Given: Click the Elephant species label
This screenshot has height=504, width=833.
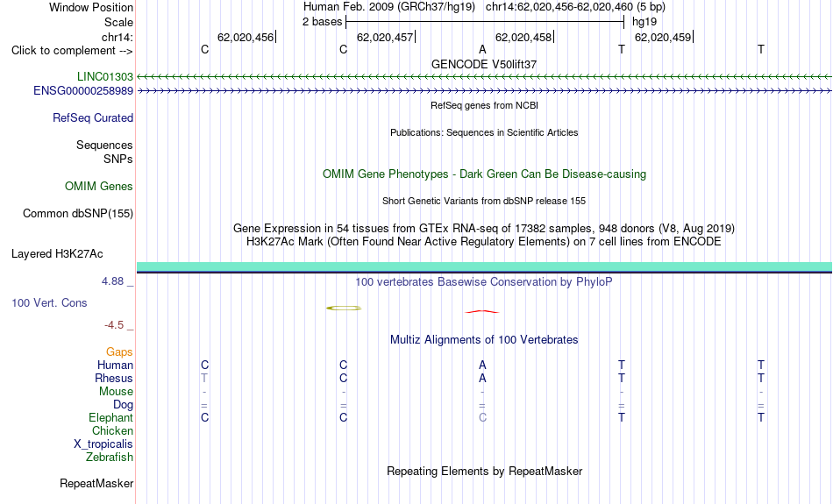Looking at the screenshot, I should (x=111, y=418).
